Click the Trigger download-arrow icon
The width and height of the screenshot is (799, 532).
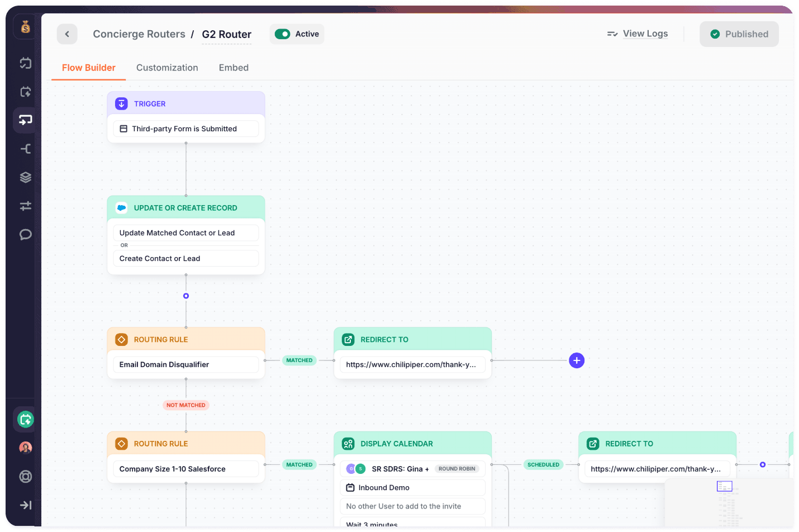[x=121, y=104]
